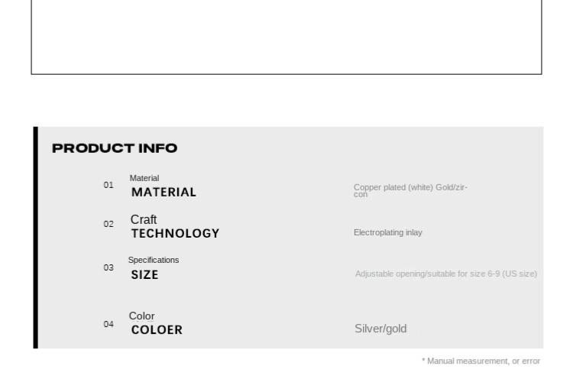The image size is (573, 392).
Task: Select the number 04 label
Action: (x=108, y=325)
